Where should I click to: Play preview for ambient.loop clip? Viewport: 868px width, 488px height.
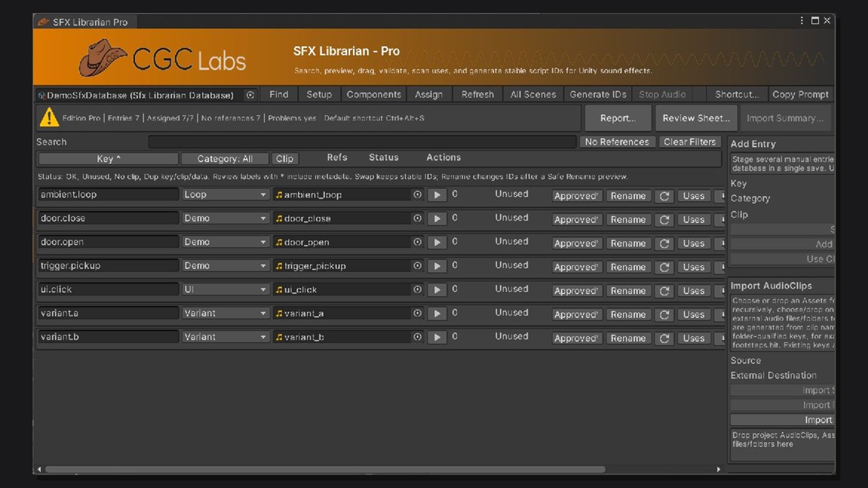[x=437, y=195]
